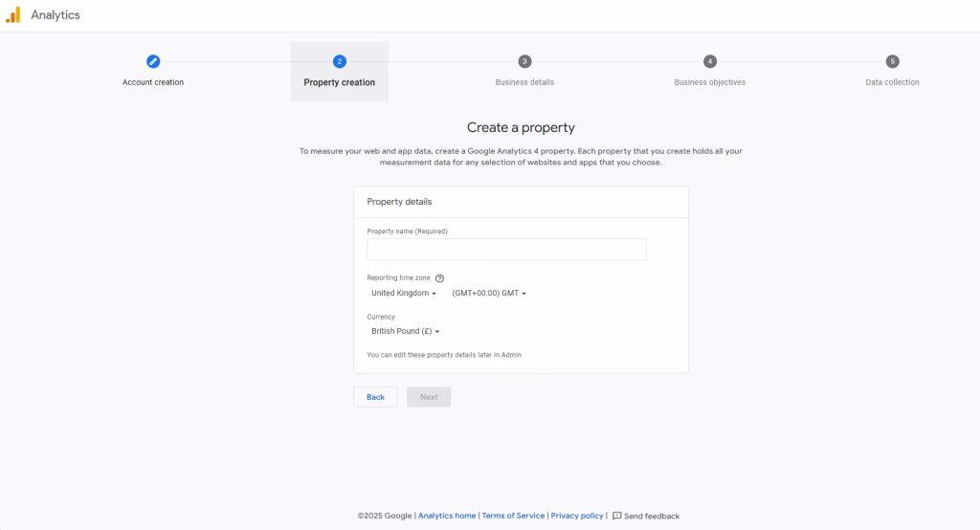Viewport: 980px width, 530px height.
Task: Open the Privacy policy link
Action: 577,516
